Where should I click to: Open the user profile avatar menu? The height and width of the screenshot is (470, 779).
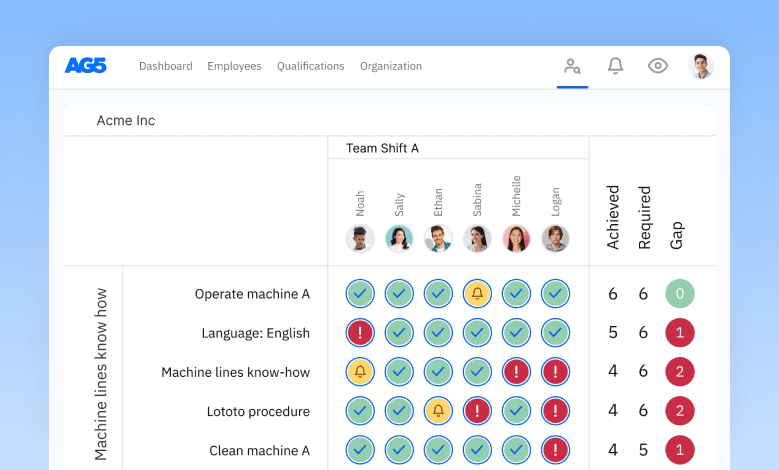coord(701,66)
